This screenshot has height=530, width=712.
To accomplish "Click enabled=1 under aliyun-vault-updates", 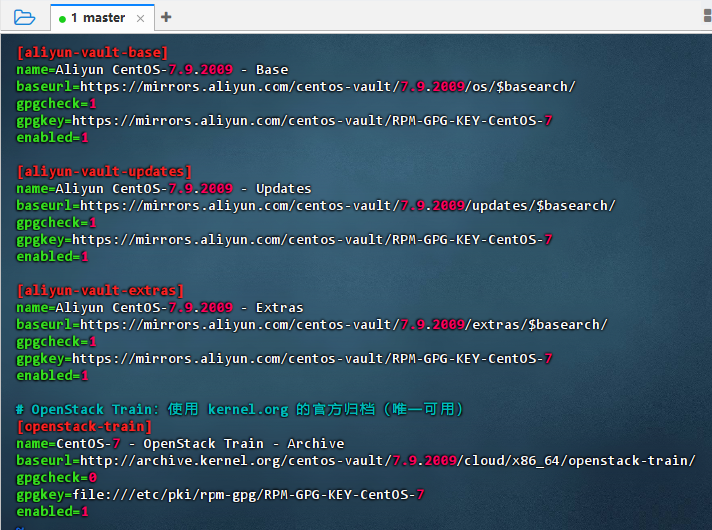I will coord(52,256).
